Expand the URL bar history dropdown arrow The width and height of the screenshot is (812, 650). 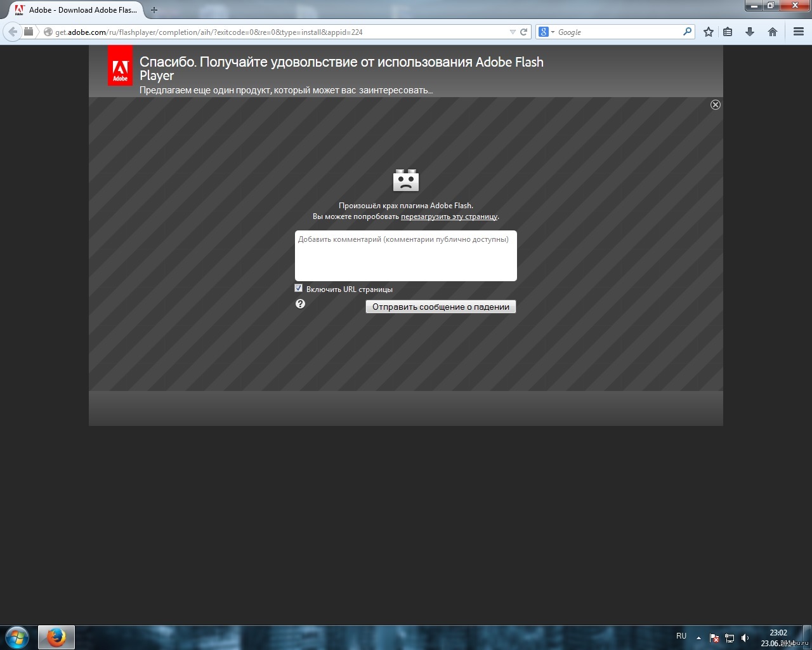(513, 32)
